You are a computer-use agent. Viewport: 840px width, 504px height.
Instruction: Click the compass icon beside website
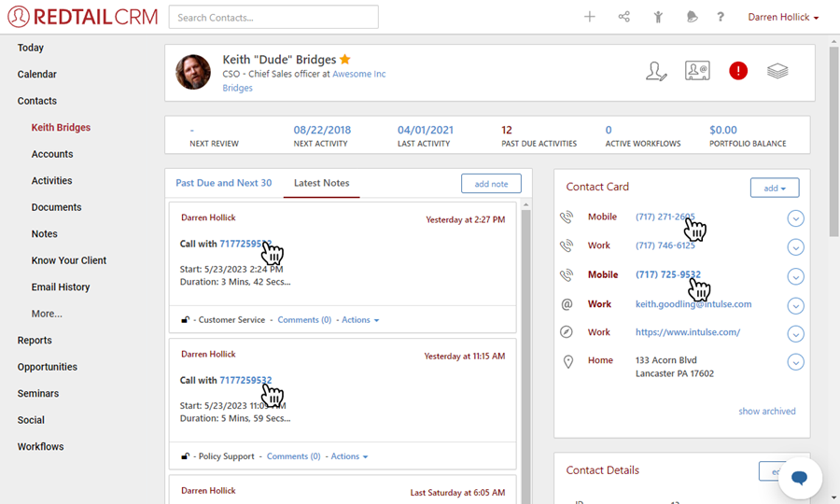coord(567,332)
